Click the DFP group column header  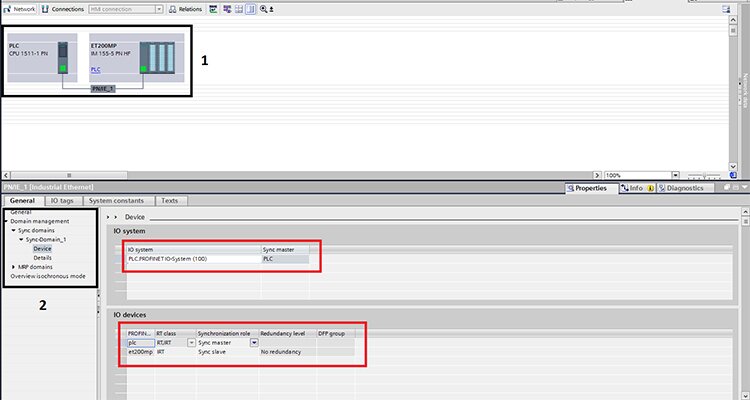335,333
